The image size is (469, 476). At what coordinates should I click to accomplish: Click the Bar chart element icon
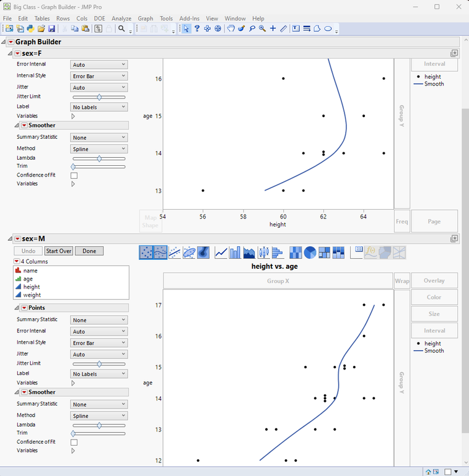tap(235, 253)
